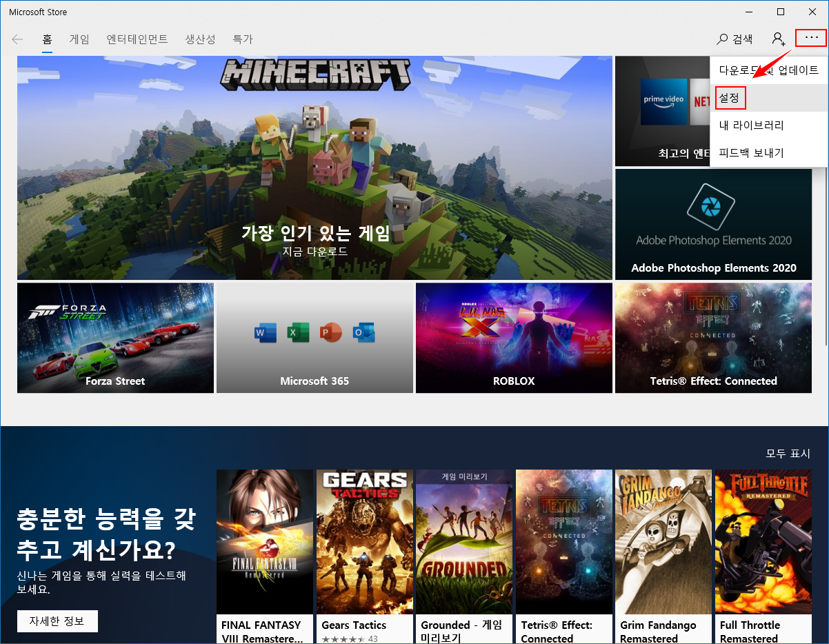
Task: Open 내 라이브러리 from the menu
Action: click(769, 125)
